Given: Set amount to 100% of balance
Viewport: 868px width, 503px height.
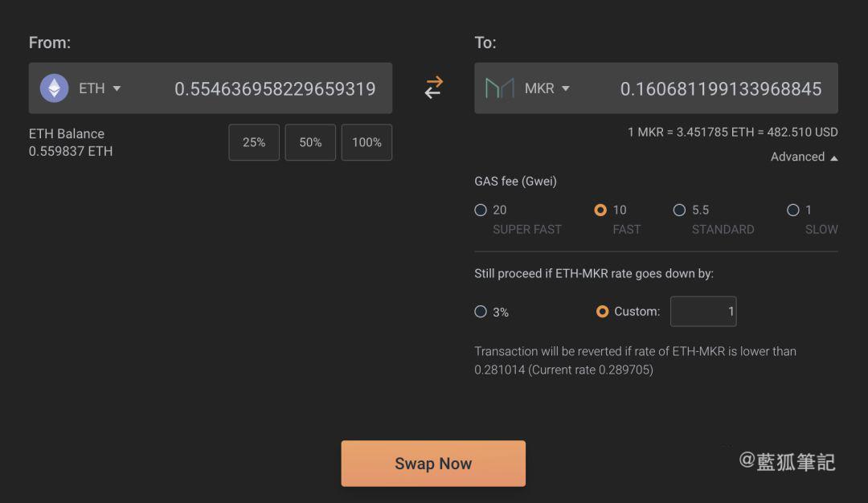Looking at the screenshot, I should [367, 142].
